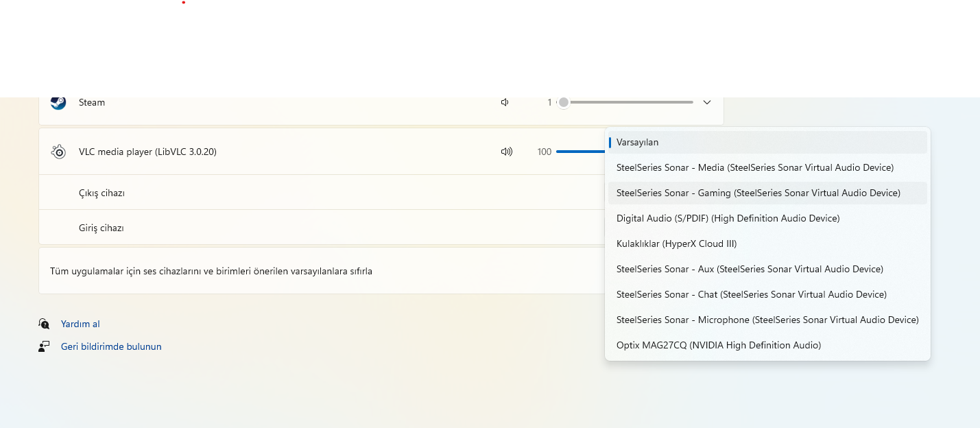Viewport: 980px width, 428px height.
Task: Click the VLC media player app icon
Action: tap(58, 152)
